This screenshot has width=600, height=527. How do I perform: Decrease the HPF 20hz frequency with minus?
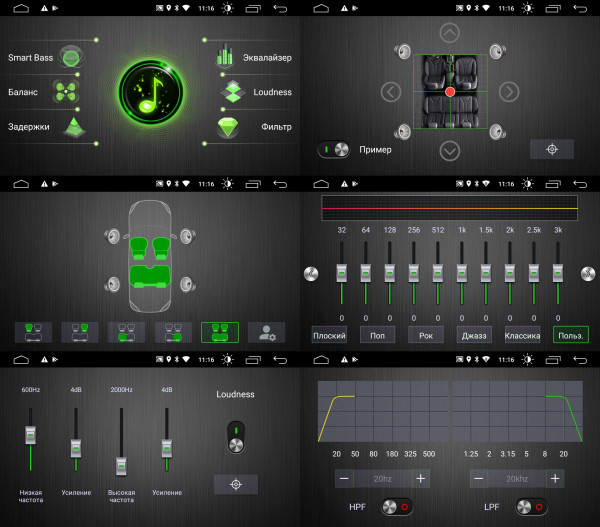pyautogui.click(x=344, y=478)
